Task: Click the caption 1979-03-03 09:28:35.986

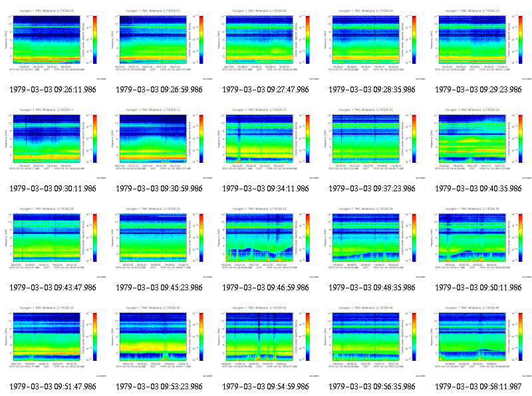Action: 372,90
